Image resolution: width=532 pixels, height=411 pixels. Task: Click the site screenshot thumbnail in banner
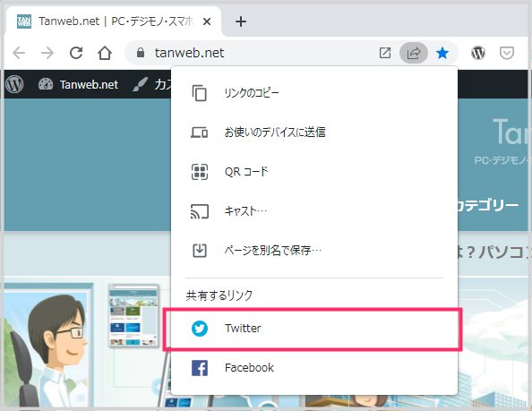133,315
